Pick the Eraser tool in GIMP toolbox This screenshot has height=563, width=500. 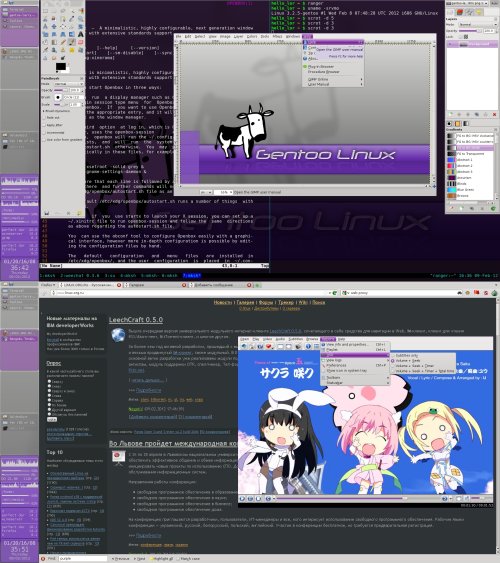[x=81, y=42]
